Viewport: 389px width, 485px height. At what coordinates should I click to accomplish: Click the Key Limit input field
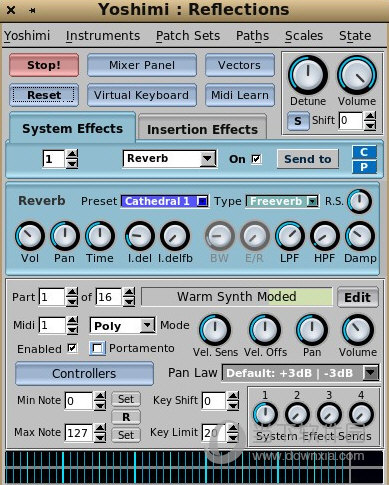pos(214,433)
